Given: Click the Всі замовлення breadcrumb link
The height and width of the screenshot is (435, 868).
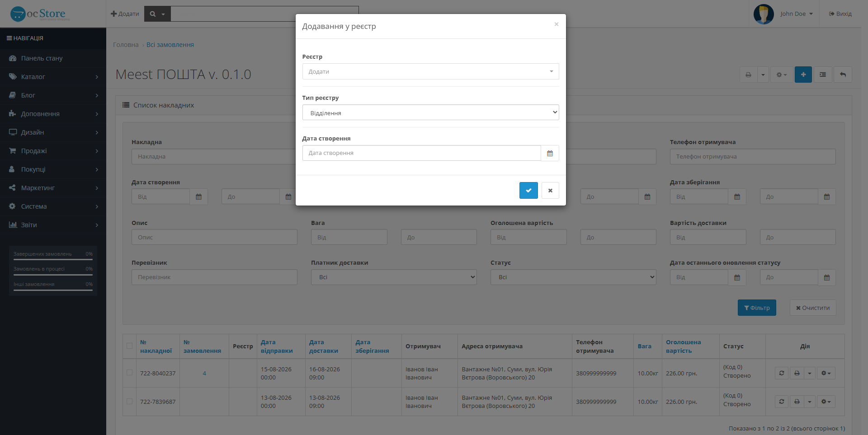Looking at the screenshot, I should pos(170,45).
